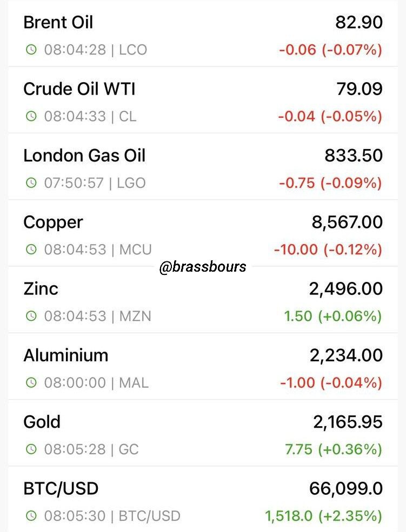Open the Aluminium quote
The image size is (406, 532).
[203, 366]
